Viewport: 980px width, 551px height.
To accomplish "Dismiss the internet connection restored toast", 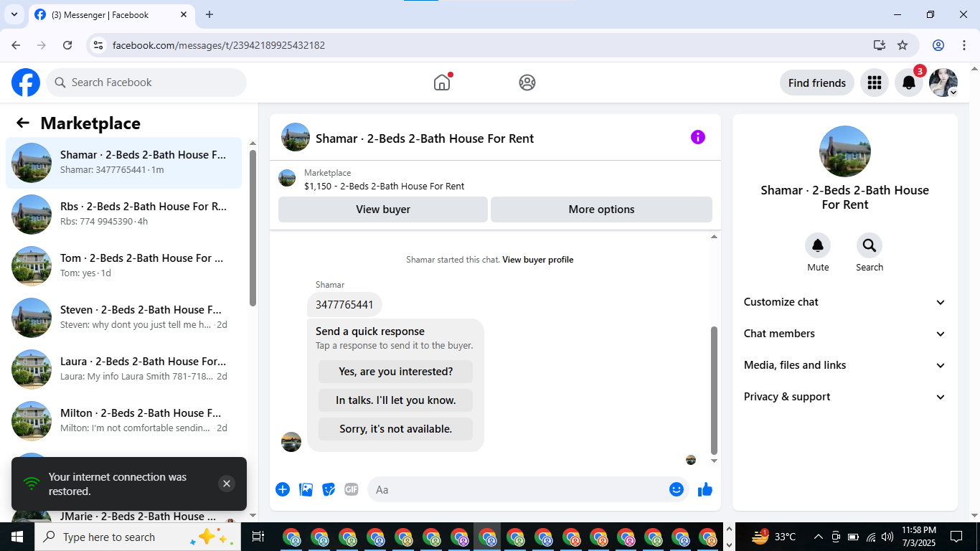I will [227, 484].
